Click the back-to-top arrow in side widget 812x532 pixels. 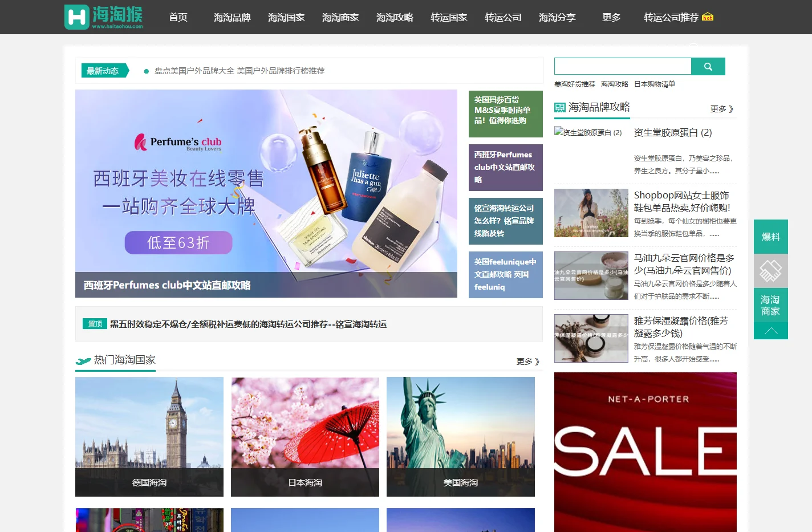[771, 331]
